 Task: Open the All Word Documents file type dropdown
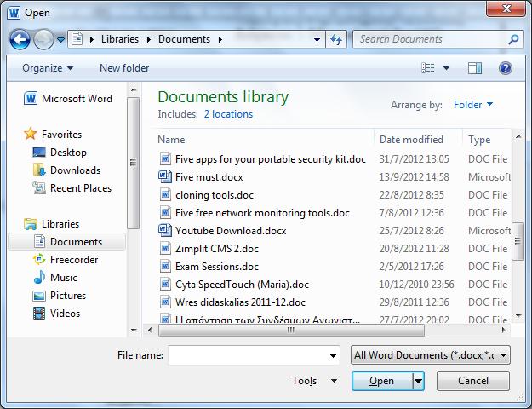(x=430, y=355)
